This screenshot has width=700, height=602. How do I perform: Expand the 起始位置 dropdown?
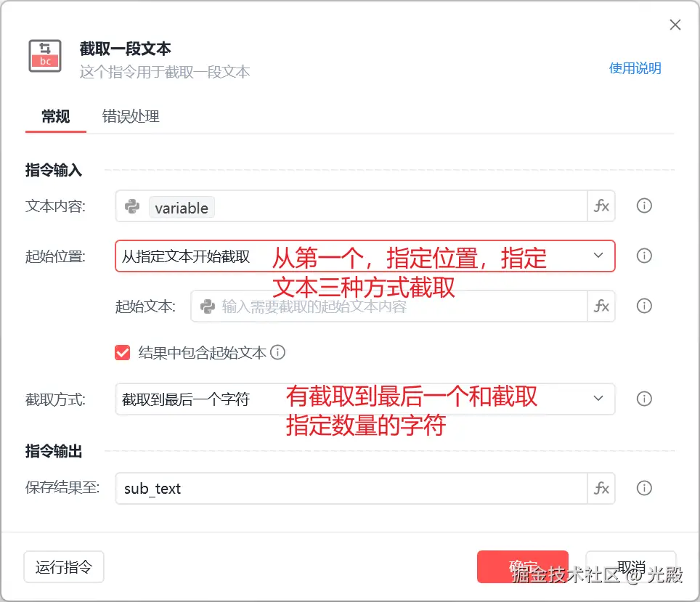pos(598,256)
